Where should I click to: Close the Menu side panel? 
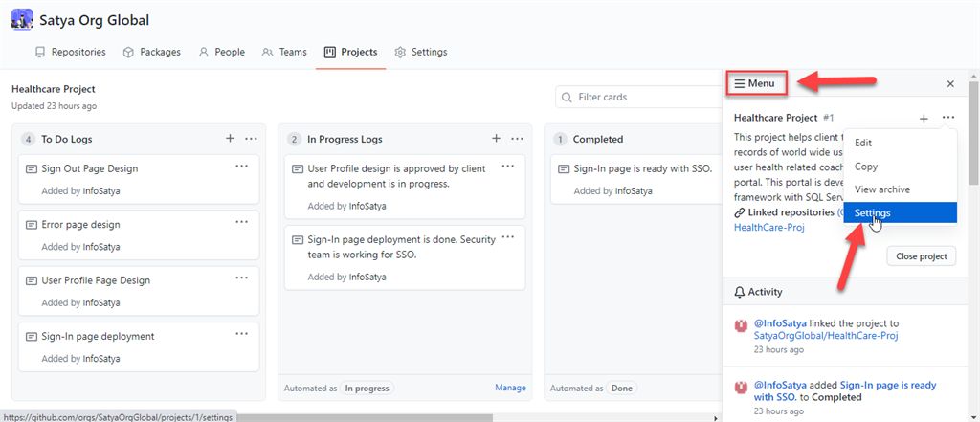coord(950,84)
